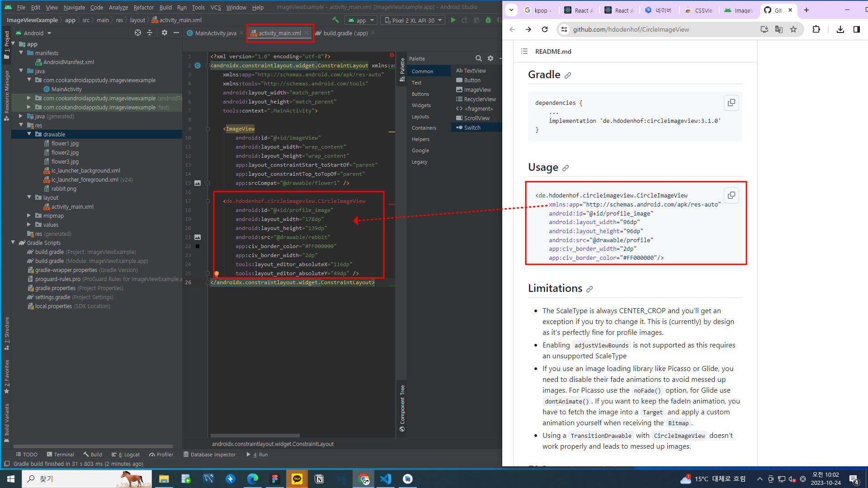
Task: Select Switch widget in palette
Action: pyautogui.click(x=472, y=127)
